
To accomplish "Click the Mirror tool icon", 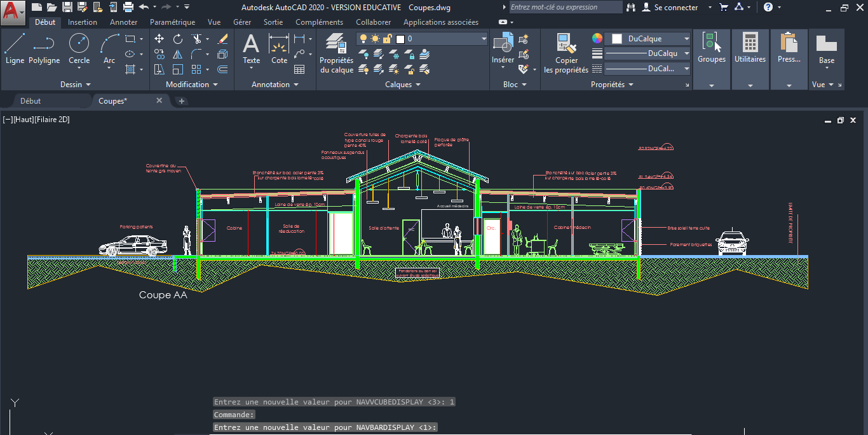I will pyautogui.click(x=178, y=54).
